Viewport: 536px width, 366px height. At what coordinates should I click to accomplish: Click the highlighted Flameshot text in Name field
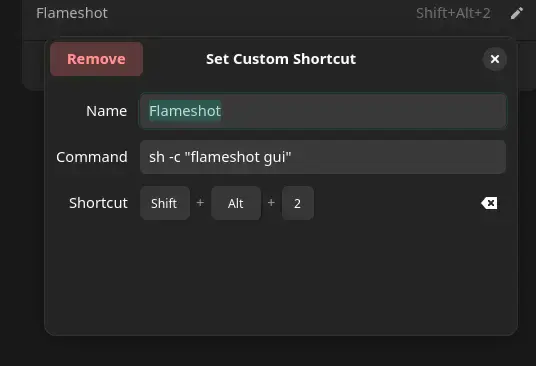[x=185, y=111]
